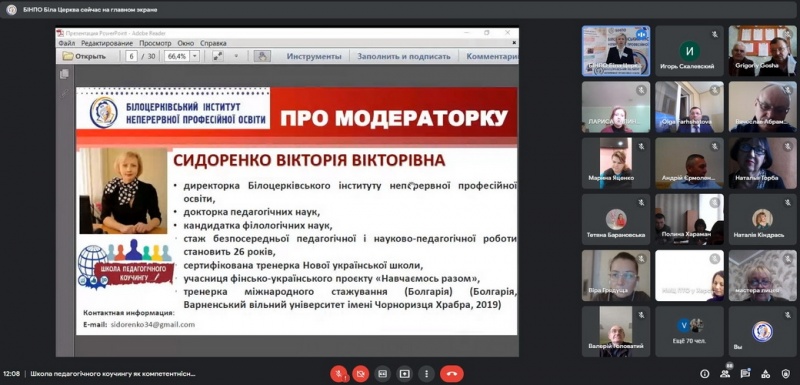800x385 pixels.
Task: Open the meeting details info icon
Action: [x=705, y=374]
